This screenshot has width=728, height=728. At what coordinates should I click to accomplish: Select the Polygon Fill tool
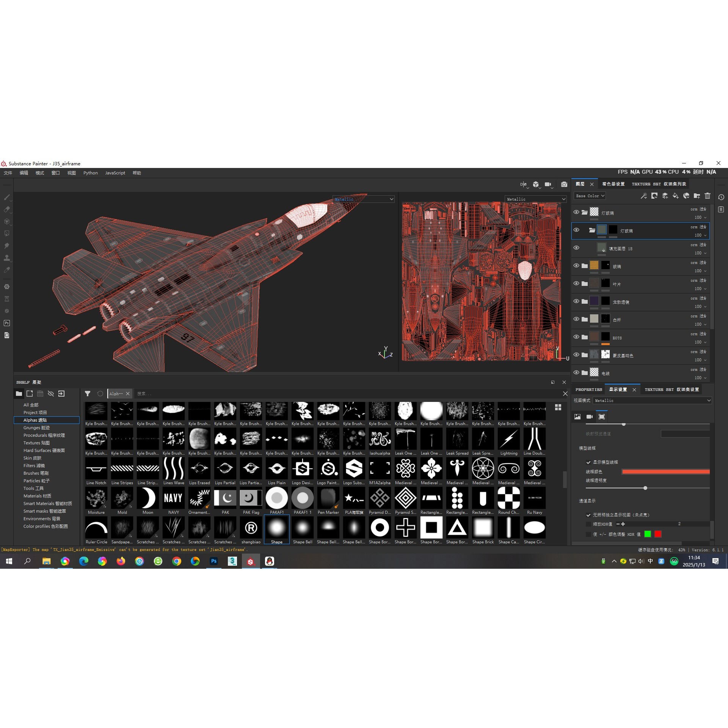[x=7, y=233]
